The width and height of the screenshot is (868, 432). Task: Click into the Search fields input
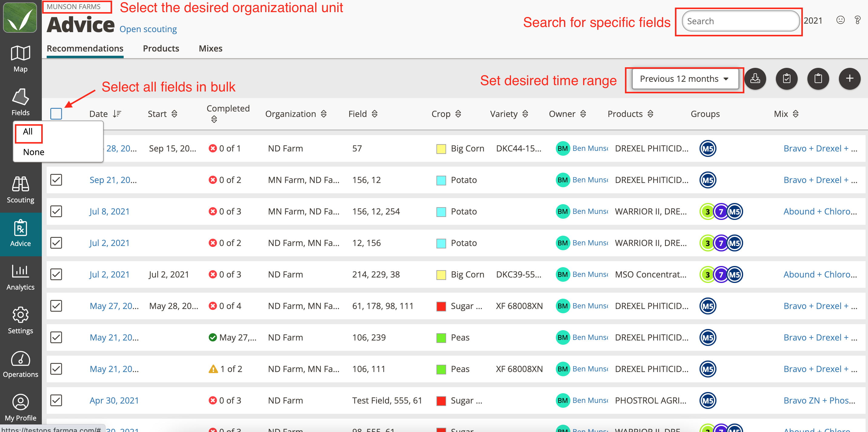coord(740,21)
